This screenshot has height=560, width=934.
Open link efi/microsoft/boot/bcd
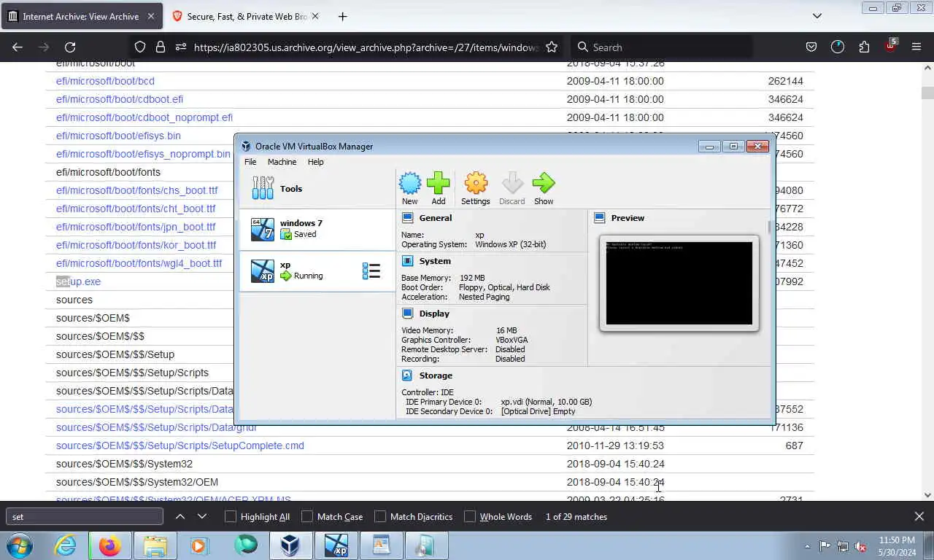(x=105, y=81)
